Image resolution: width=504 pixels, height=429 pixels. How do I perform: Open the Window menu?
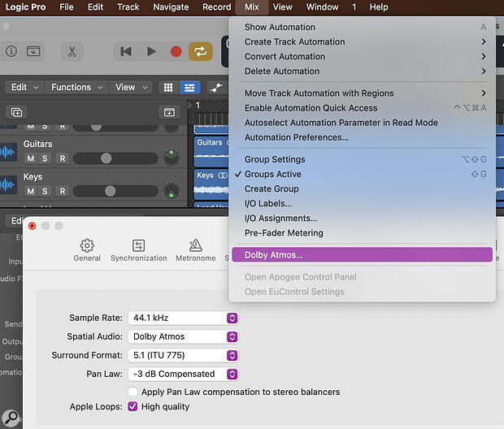[x=323, y=6]
